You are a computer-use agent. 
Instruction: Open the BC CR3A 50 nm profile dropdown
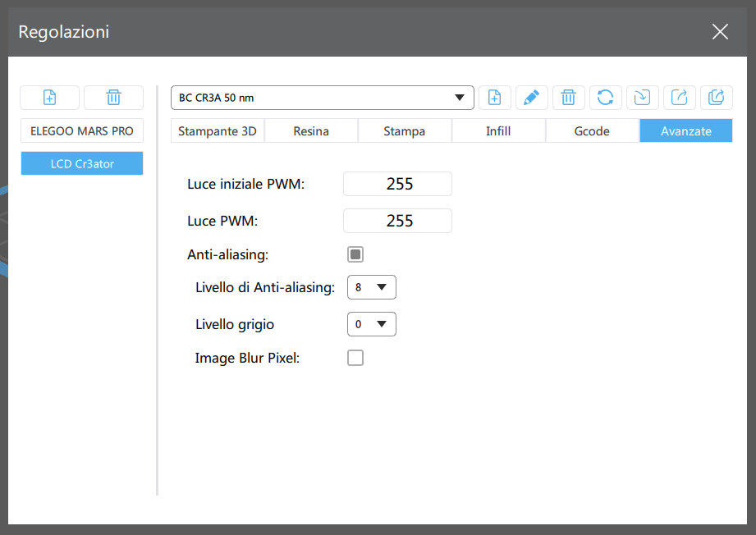[323, 98]
